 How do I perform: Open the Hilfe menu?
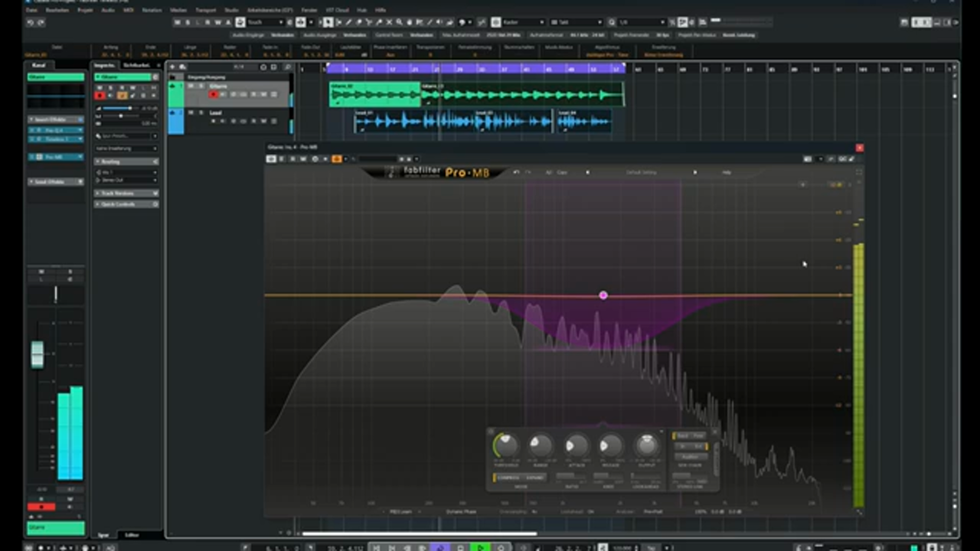pos(381,10)
